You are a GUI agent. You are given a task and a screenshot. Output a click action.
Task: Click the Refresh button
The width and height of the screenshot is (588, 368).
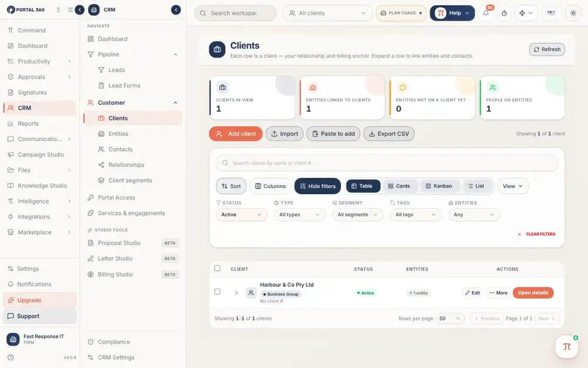(547, 49)
